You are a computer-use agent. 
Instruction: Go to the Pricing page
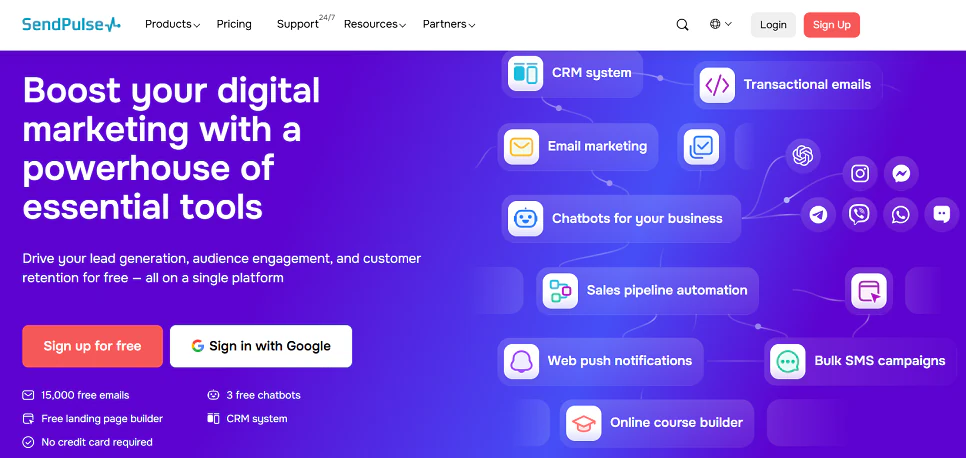coord(234,24)
